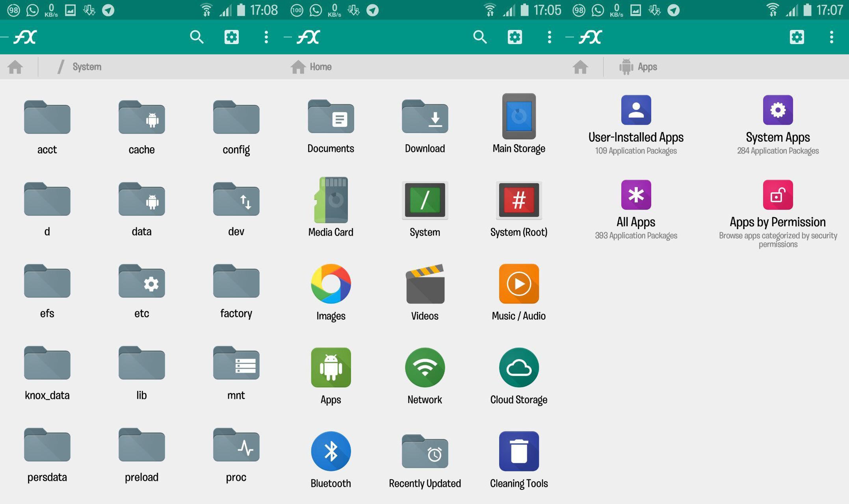Open window manager icon in Apps screen toolbar
Screen dimensions: 849x504
click(x=797, y=37)
